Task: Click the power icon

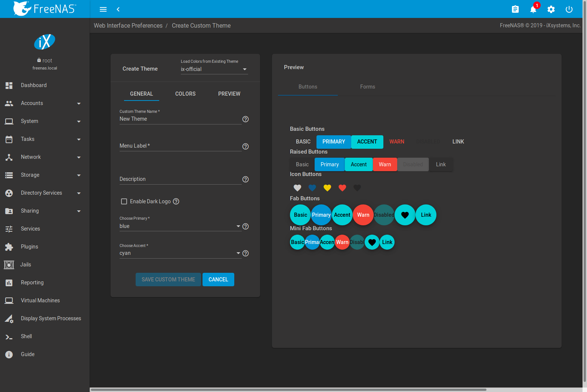Action: point(569,9)
